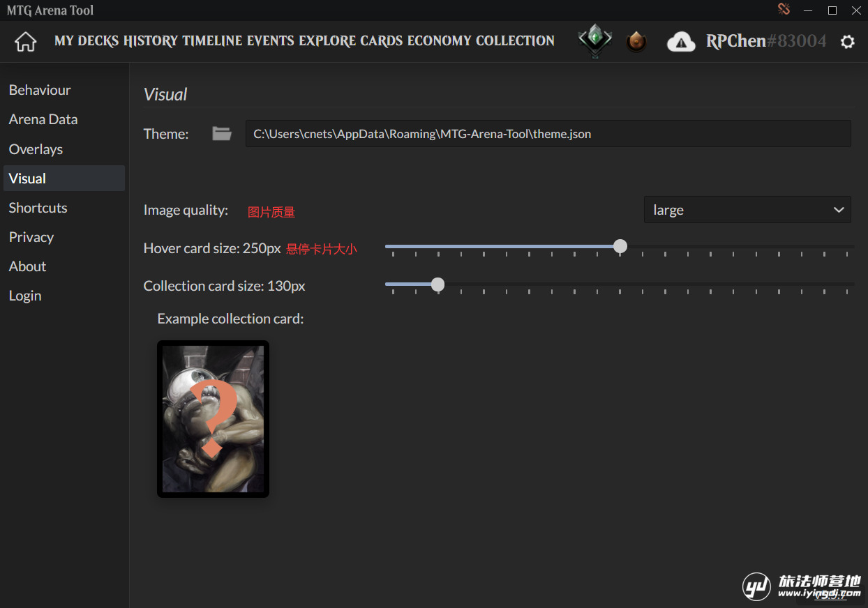Show the Privacy settings section
Viewport: 868px width, 608px height.
click(64, 237)
